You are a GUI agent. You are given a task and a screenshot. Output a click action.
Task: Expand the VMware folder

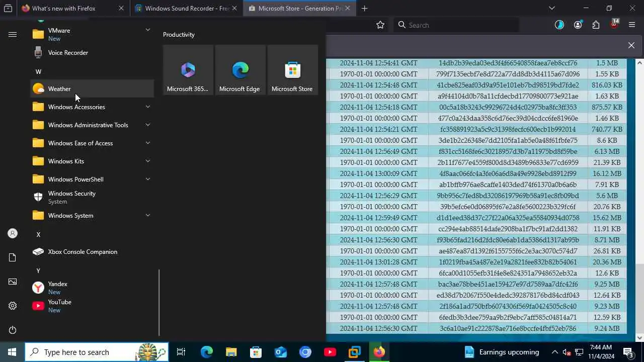[x=92, y=35]
